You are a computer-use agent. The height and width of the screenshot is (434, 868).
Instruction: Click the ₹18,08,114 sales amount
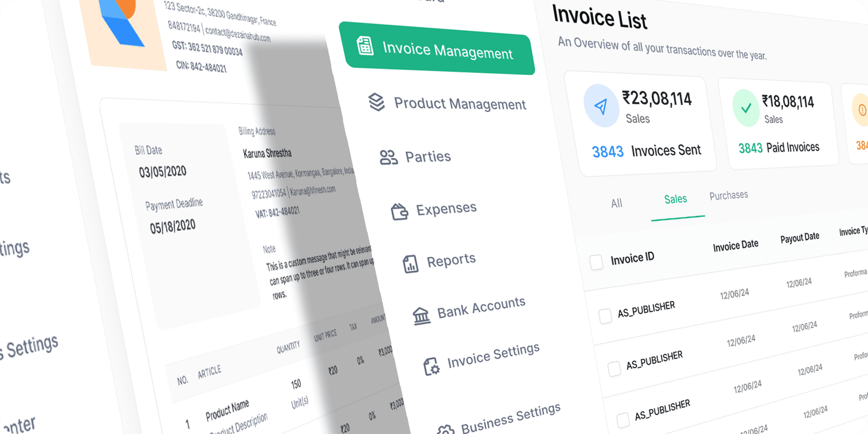(788, 101)
